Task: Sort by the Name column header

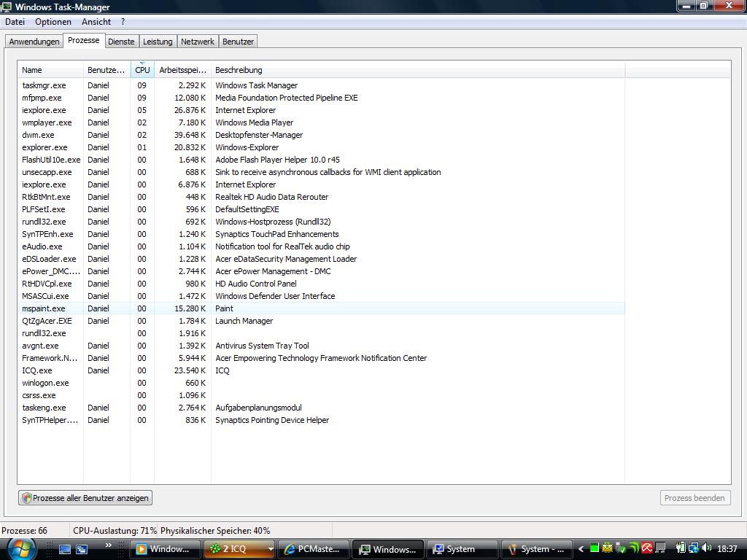Action: [x=50, y=70]
